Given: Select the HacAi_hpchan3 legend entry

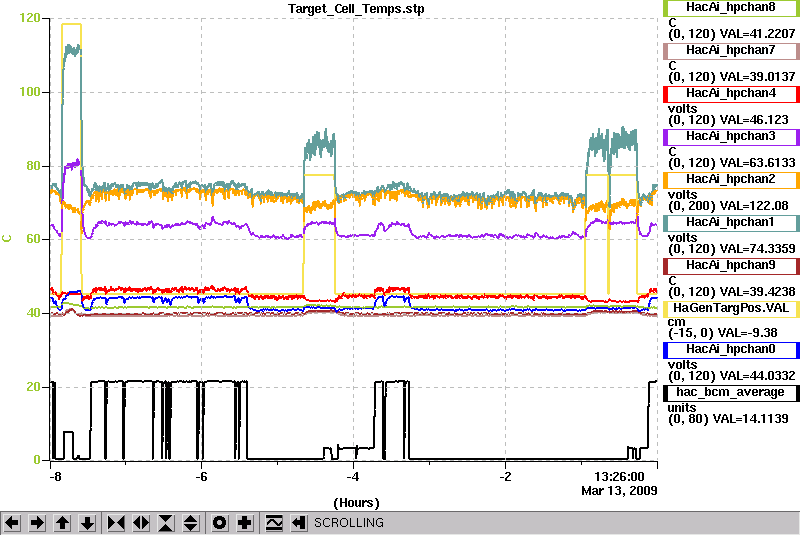Looking at the screenshot, I should point(731,137).
